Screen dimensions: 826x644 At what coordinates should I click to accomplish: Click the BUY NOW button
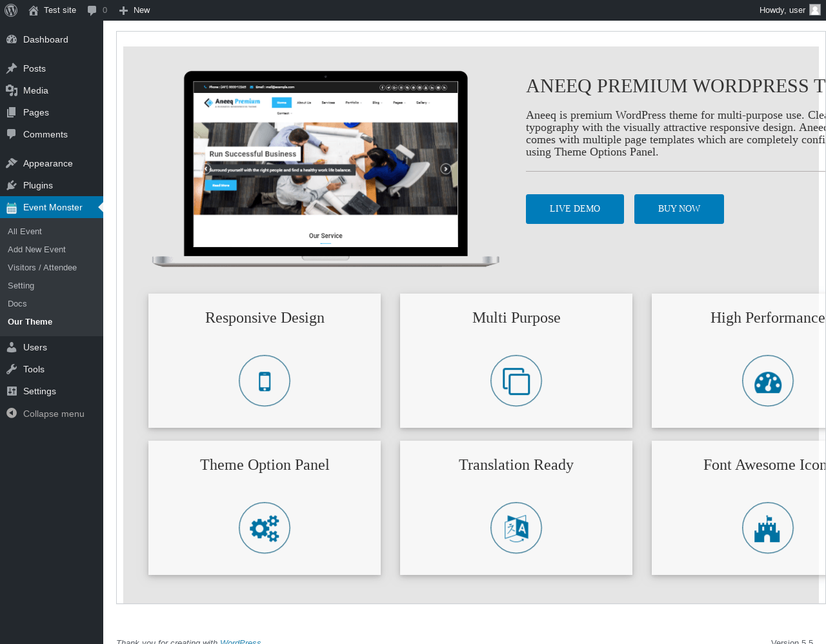tap(679, 209)
